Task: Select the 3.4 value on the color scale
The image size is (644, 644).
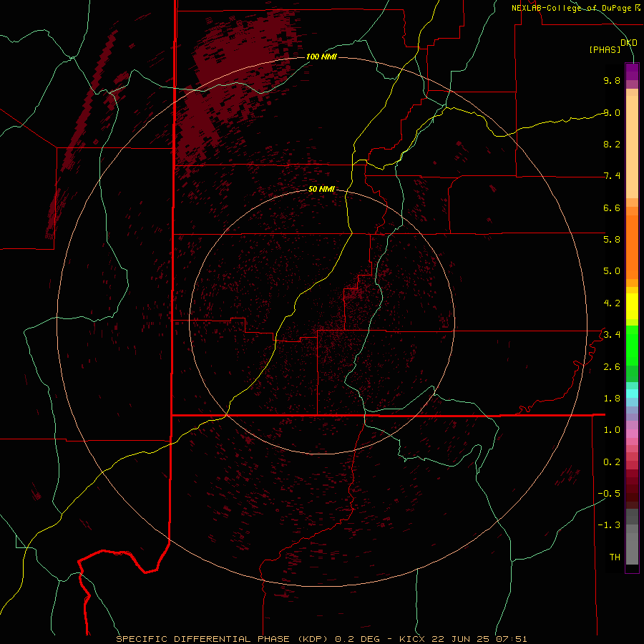Action: click(612, 335)
